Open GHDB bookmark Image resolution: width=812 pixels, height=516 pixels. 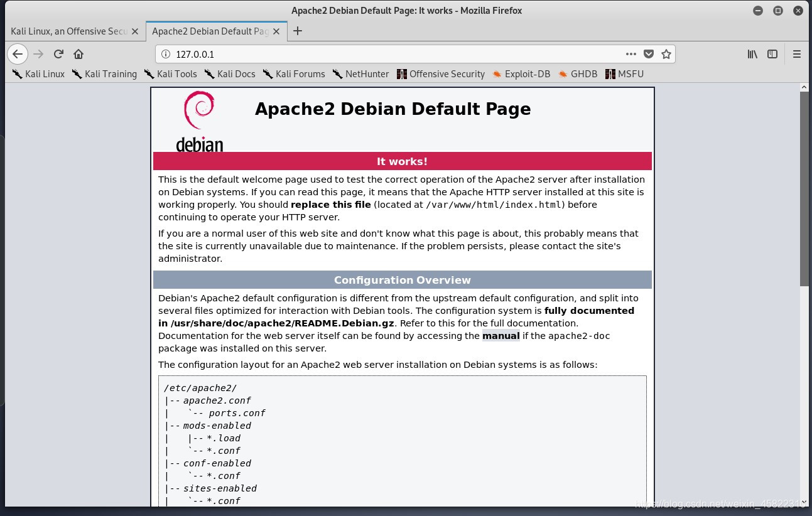(x=578, y=74)
